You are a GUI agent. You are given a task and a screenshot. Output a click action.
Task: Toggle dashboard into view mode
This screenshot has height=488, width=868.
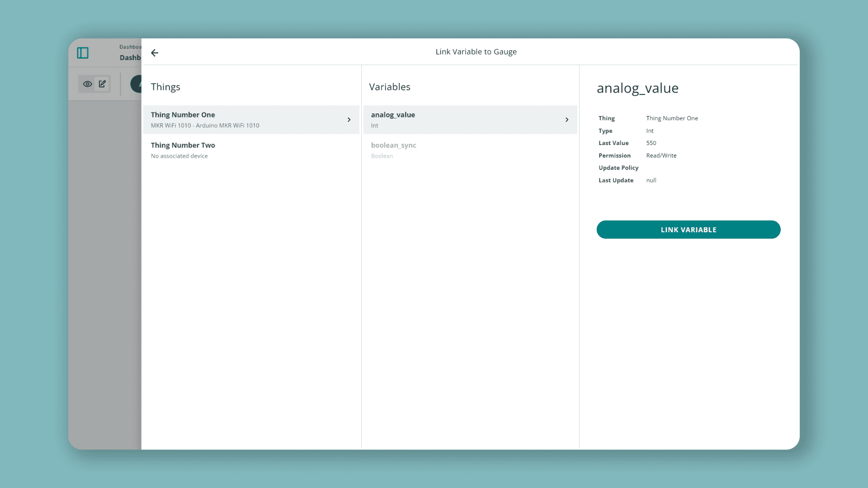tap(88, 84)
